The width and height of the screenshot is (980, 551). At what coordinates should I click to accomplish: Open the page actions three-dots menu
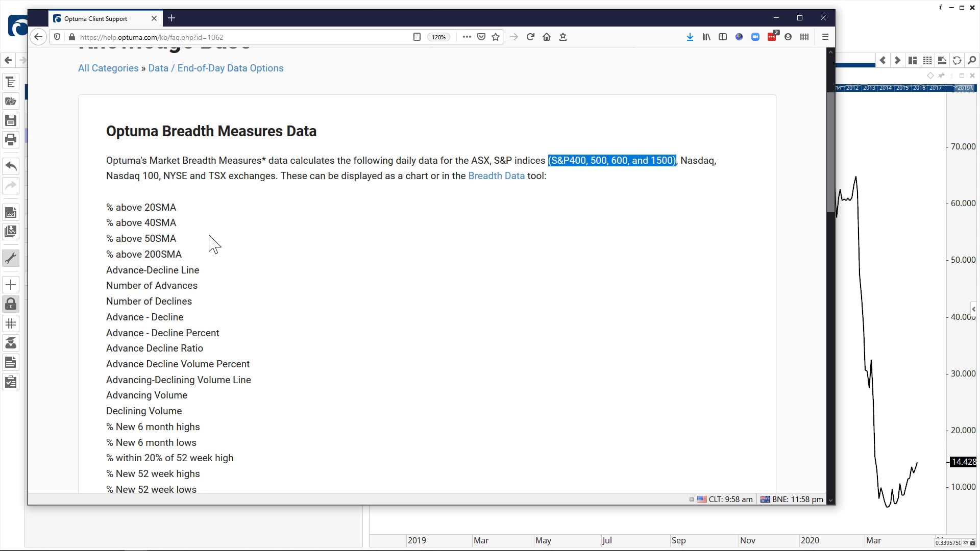click(467, 37)
